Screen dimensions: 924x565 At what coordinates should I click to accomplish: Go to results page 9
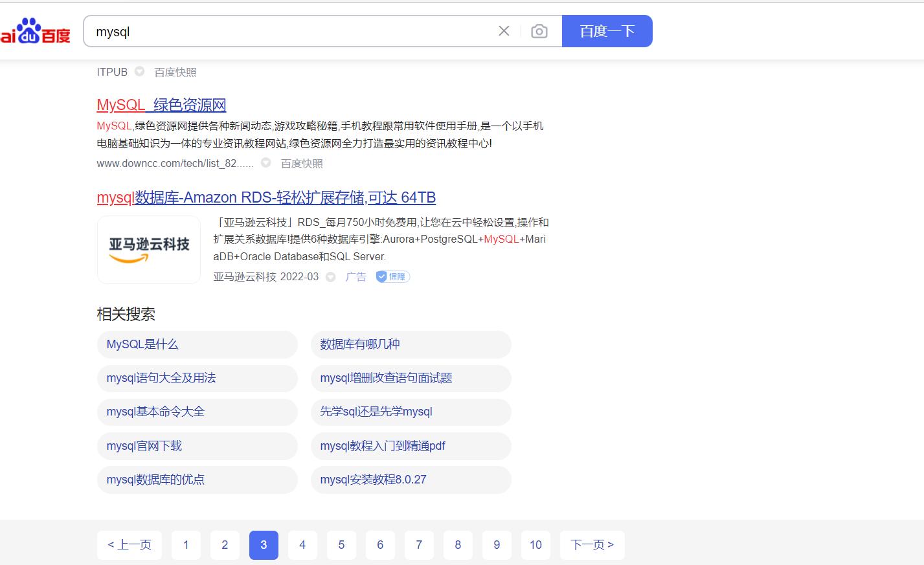pyautogui.click(x=497, y=545)
